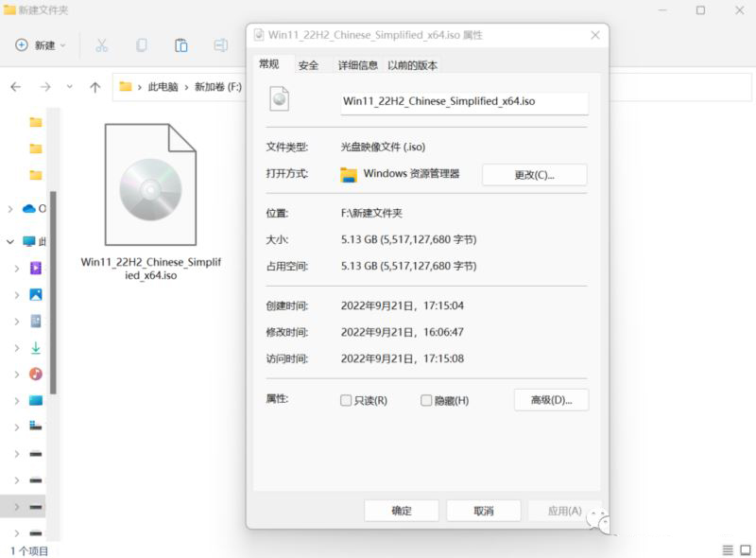The image size is (756, 558).
Task: Go forward with the right arrow button
Action: 45,87
